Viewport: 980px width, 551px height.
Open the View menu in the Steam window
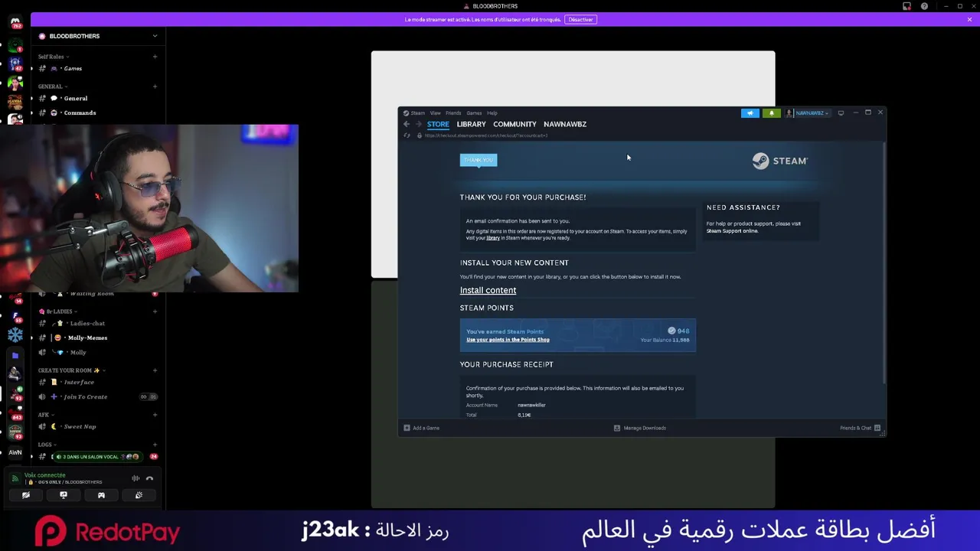tap(435, 113)
